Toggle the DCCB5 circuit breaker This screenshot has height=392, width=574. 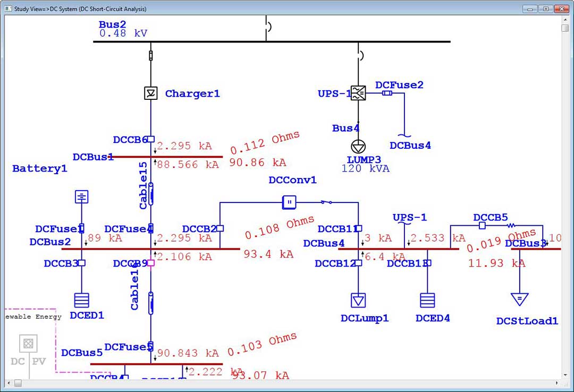point(482,226)
